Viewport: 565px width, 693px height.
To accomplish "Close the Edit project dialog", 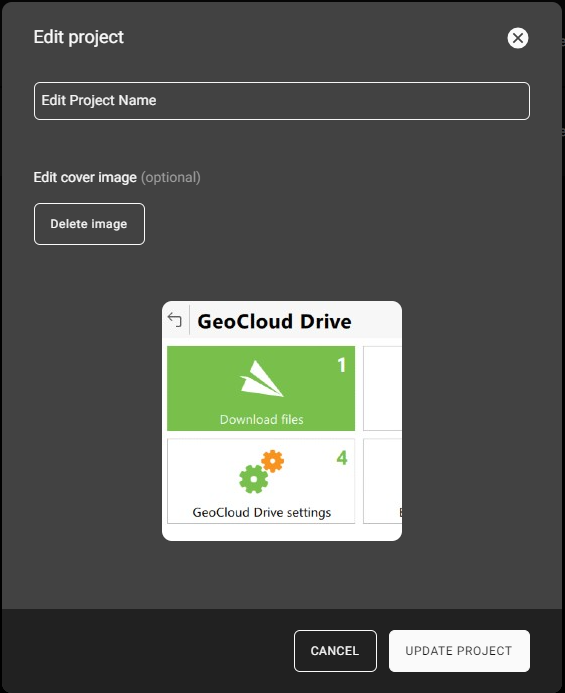I will click(x=518, y=38).
